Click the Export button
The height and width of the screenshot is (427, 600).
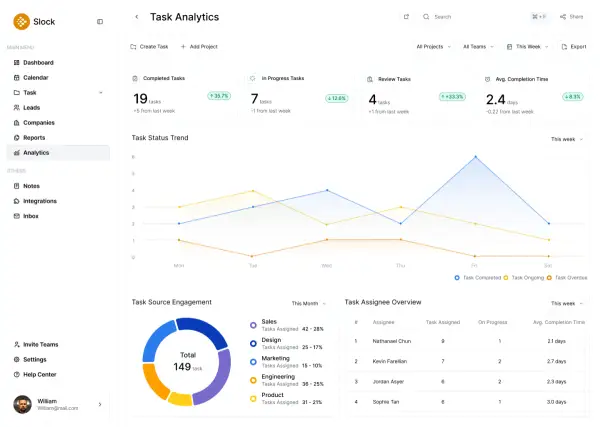573,46
